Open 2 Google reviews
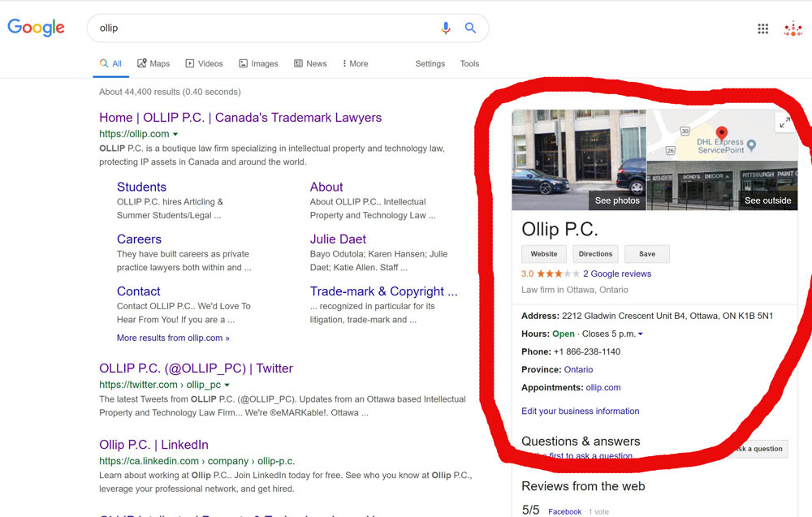Viewport: 812px width, 517px height. (617, 274)
